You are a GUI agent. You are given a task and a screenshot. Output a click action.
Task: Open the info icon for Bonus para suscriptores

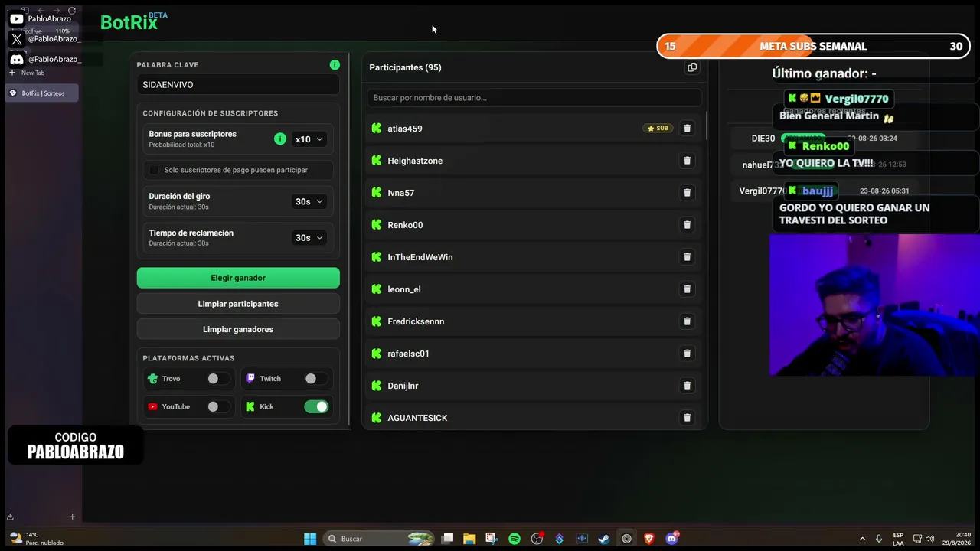coord(280,139)
